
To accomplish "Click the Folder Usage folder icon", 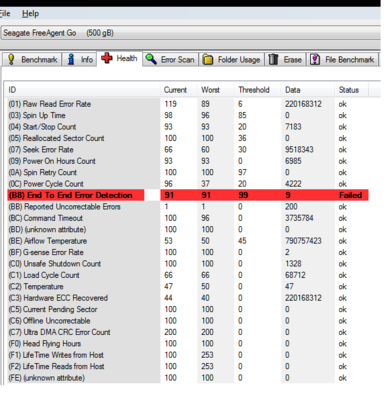I will coord(208,59).
